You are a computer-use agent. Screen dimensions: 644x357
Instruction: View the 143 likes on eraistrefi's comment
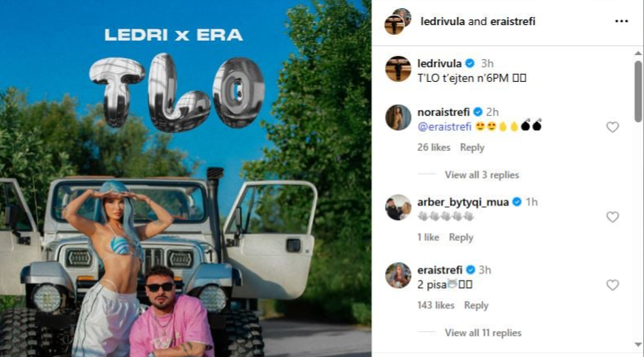436,306
